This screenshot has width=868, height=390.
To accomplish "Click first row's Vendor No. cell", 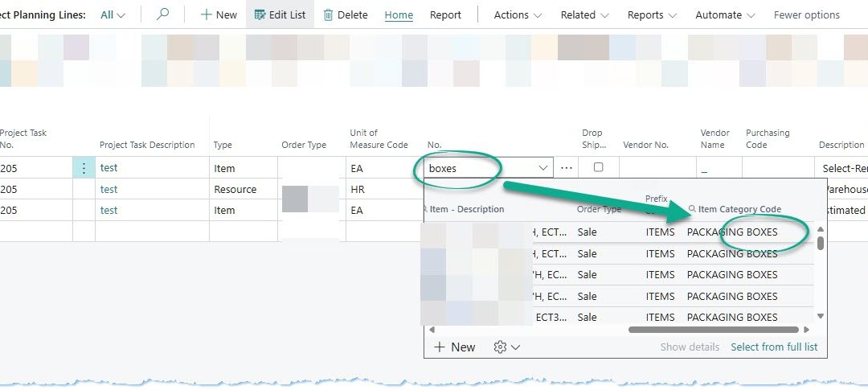I will [657, 168].
